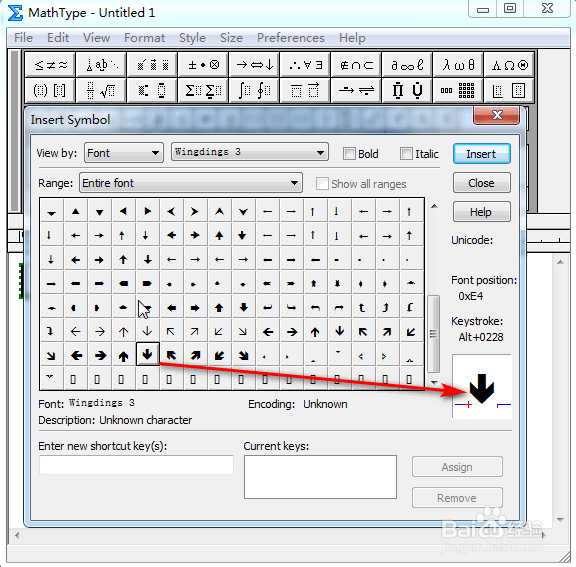
Task: Open matrix templates palette
Action: 458,90
